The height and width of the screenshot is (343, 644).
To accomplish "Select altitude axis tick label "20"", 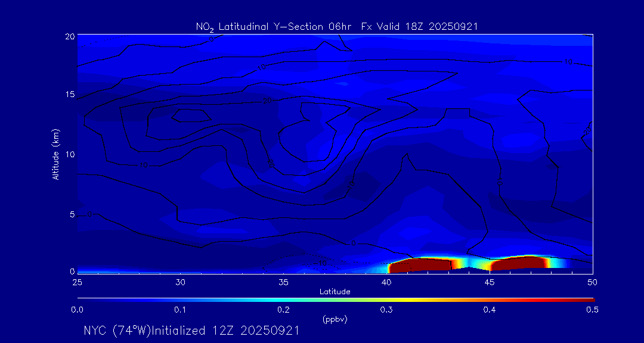I will [69, 36].
